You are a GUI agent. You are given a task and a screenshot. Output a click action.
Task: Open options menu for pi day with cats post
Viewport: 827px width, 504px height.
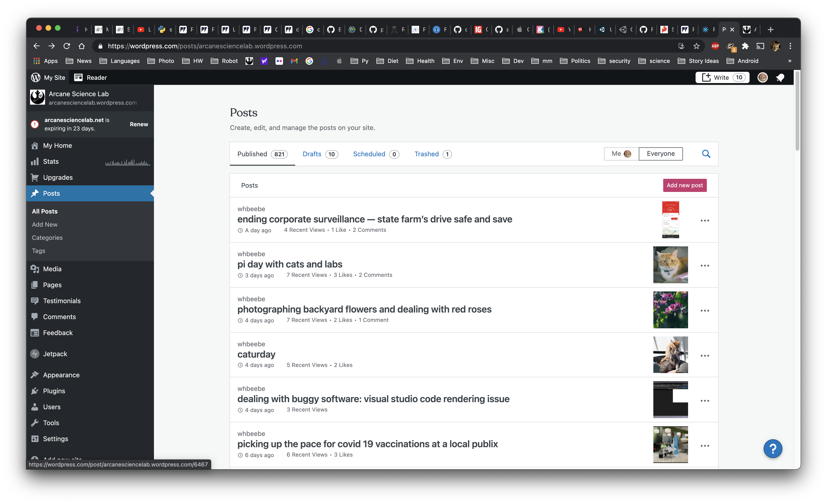click(705, 265)
